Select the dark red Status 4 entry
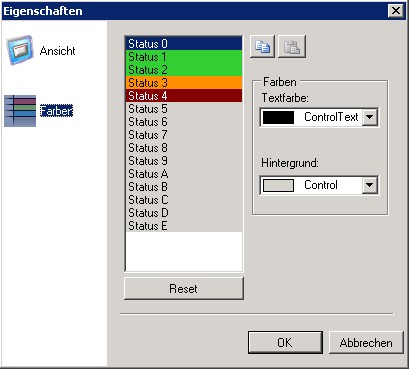Image resolution: width=409 pixels, height=369 pixels. pos(184,96)
